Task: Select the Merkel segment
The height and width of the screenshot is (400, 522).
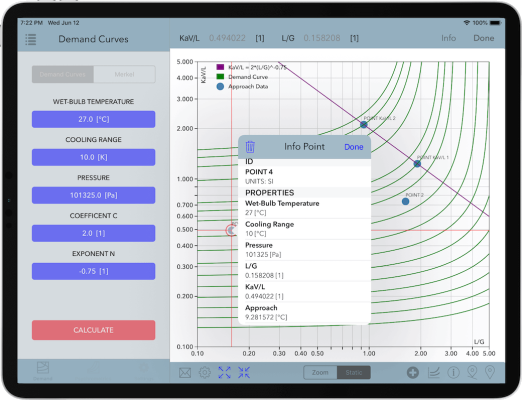Action: click(x=124, y=74)
